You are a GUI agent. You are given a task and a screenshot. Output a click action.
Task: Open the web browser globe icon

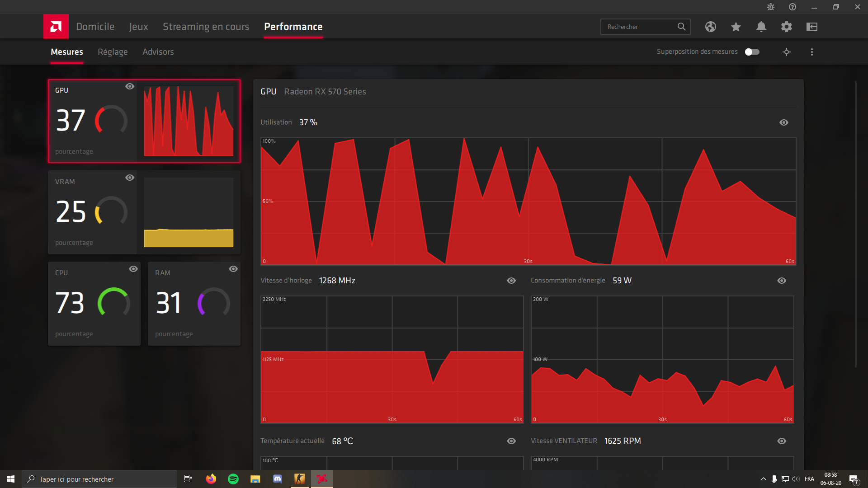click(x=711, y=27)
